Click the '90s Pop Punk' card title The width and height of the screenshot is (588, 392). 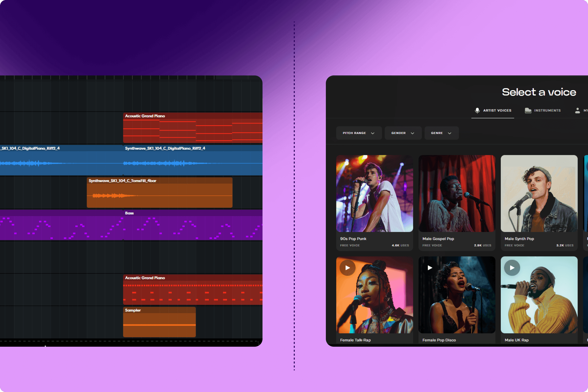[x=353, y=239]
